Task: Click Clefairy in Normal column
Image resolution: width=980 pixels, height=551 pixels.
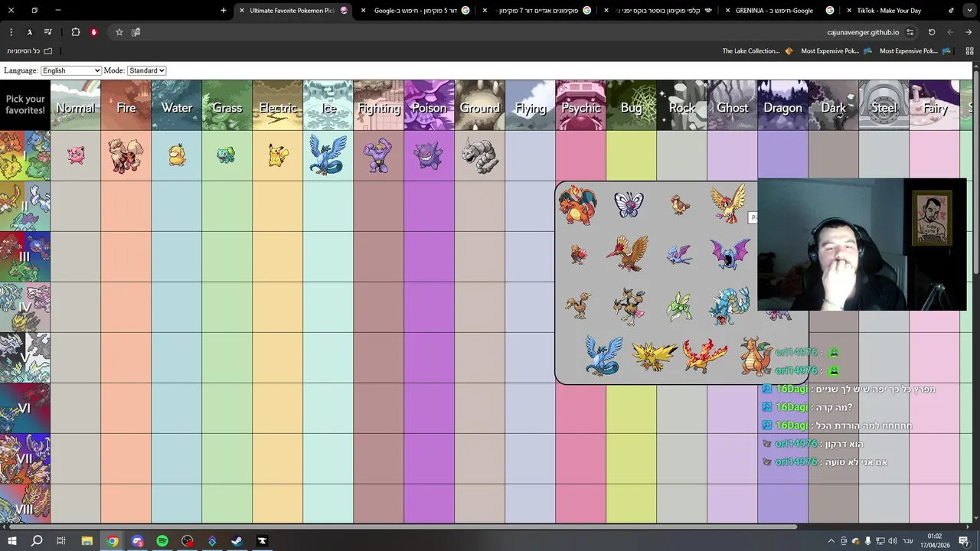Action: (x=76, y=155)
